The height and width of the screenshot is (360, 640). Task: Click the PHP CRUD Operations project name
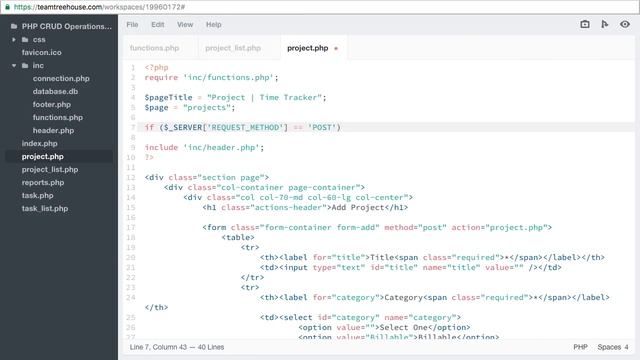pyautogui.click(x=67, y=26)
